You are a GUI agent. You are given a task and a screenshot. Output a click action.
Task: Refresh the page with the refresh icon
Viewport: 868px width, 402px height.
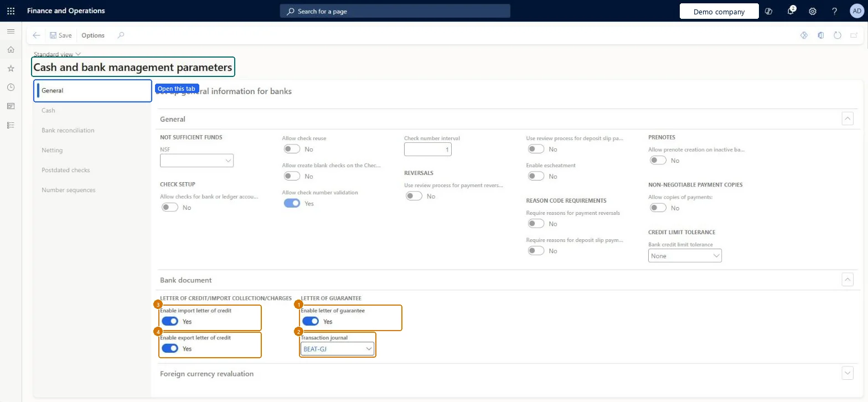(838, 35)
